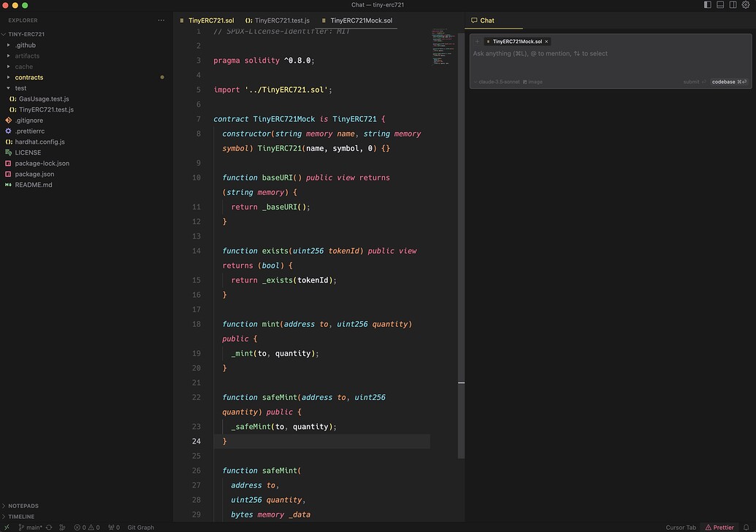Open the settings gear in title bar
The width and height of the screenshot is (756, 532).
(x=746, y=5)
